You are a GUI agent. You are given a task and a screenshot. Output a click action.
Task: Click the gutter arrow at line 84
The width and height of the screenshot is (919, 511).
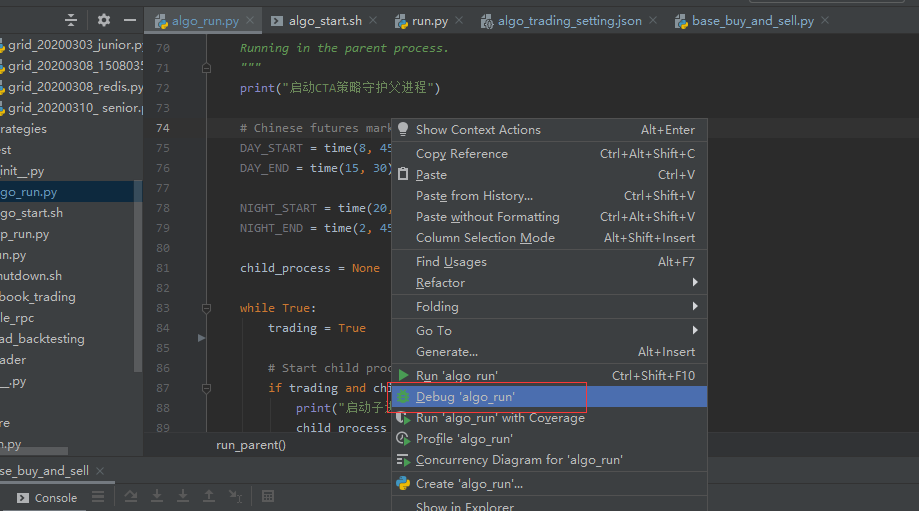click(201, 338)
